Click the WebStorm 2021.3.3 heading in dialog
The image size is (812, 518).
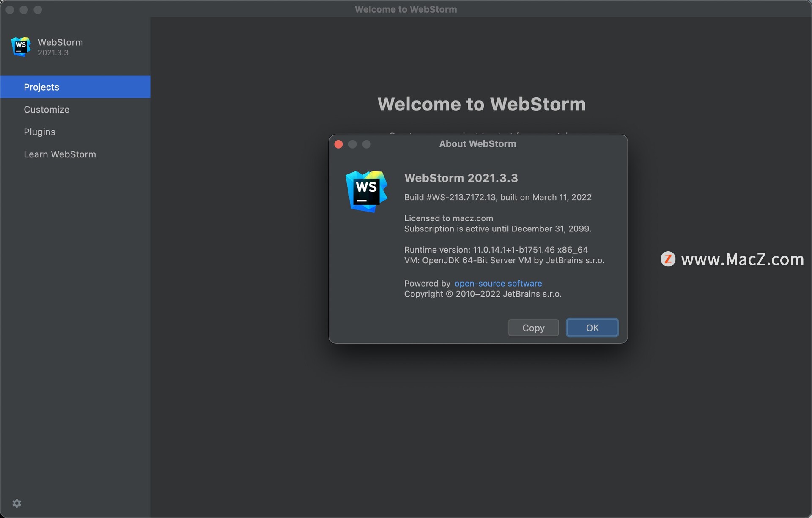click(461, 178)
